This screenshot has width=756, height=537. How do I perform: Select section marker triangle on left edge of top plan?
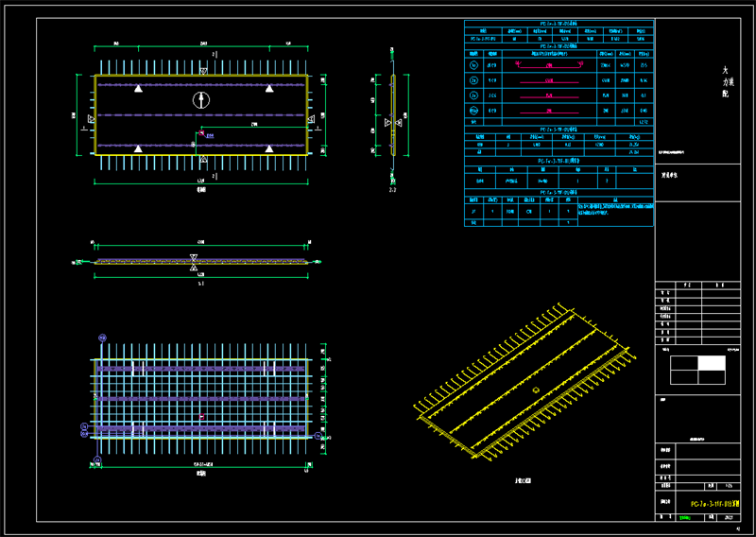click(x=91, y=119)
